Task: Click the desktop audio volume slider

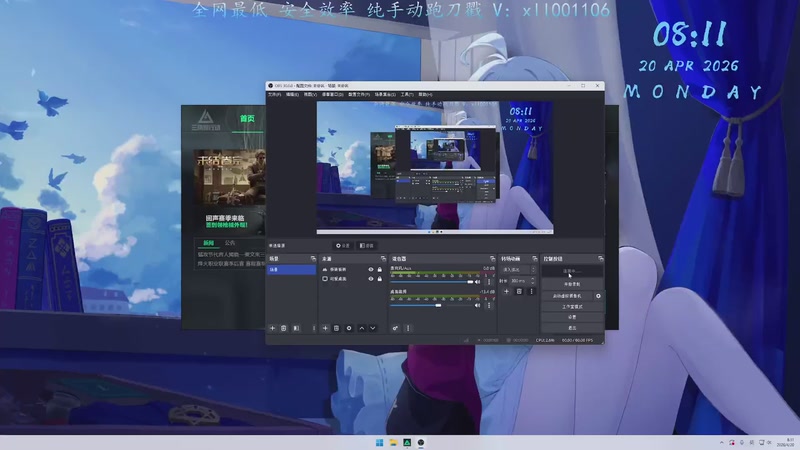Action: (x=432, y=305)
